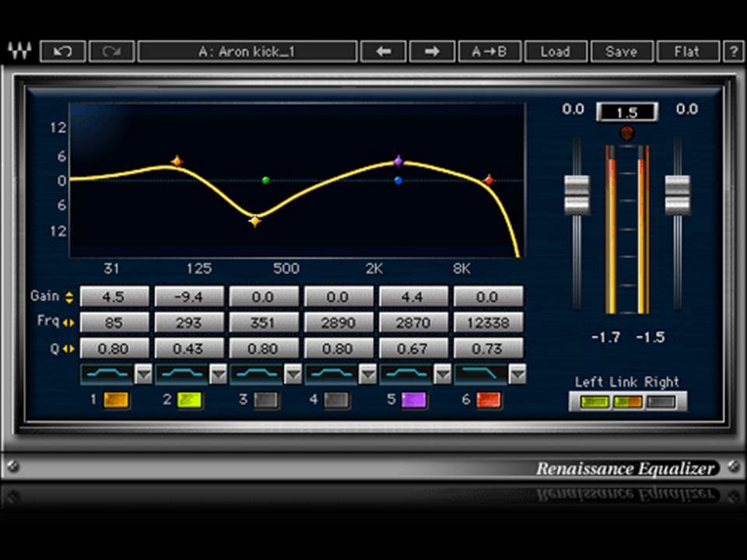
Task: Enable band 3 gray button
Action: 266,400
